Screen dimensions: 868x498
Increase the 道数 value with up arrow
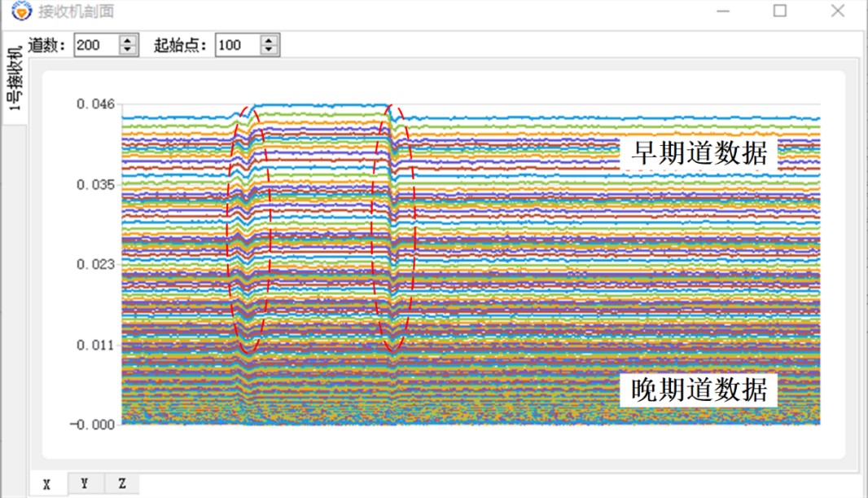[x=128, y=40]
